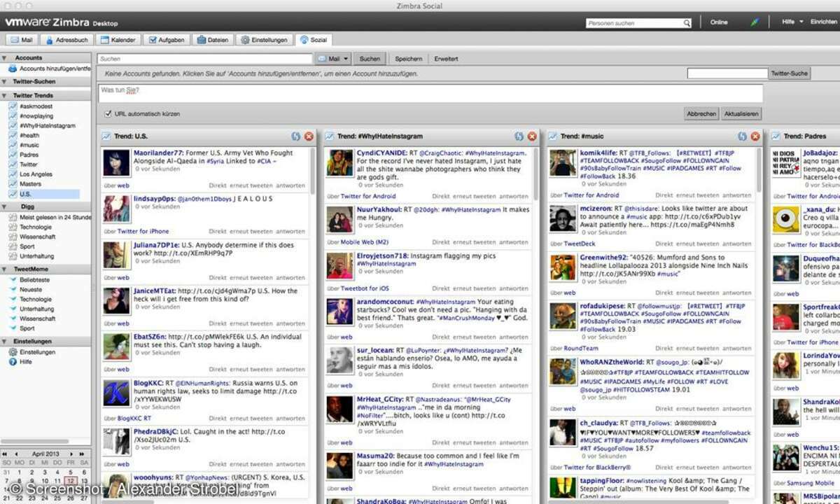This screenshot has width=840, height=504.
Task: Switch to the Mail tab
Action: pos(20,40)
